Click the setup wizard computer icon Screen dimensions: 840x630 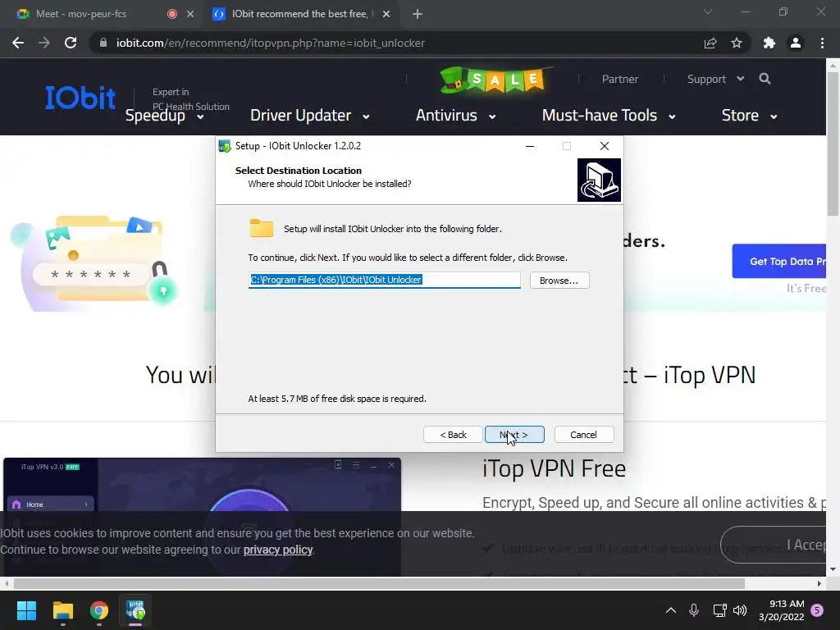pos(599,180)
